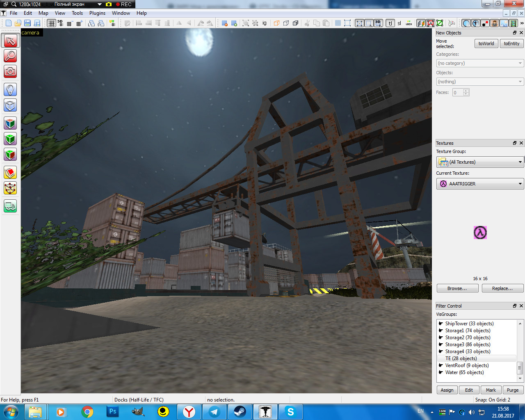Open the Edit menu
Viewport: 525px width, 420px height.
point(28,13)
